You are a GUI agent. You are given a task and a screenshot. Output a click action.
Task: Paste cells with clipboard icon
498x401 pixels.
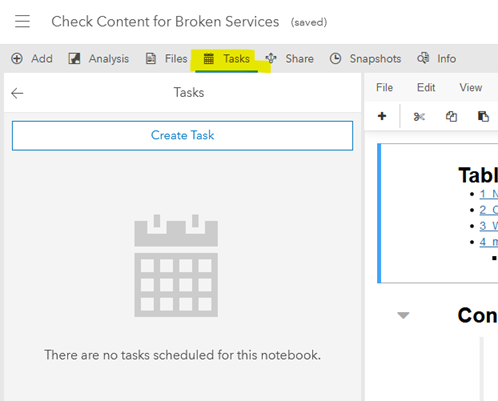(x=483, y=116)
